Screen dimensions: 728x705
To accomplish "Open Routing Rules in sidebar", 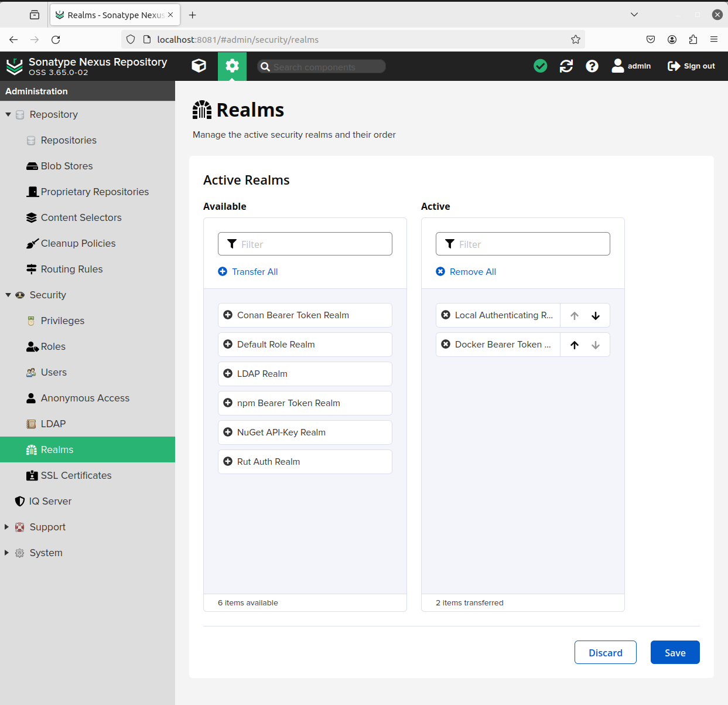I will coord(87,269).
